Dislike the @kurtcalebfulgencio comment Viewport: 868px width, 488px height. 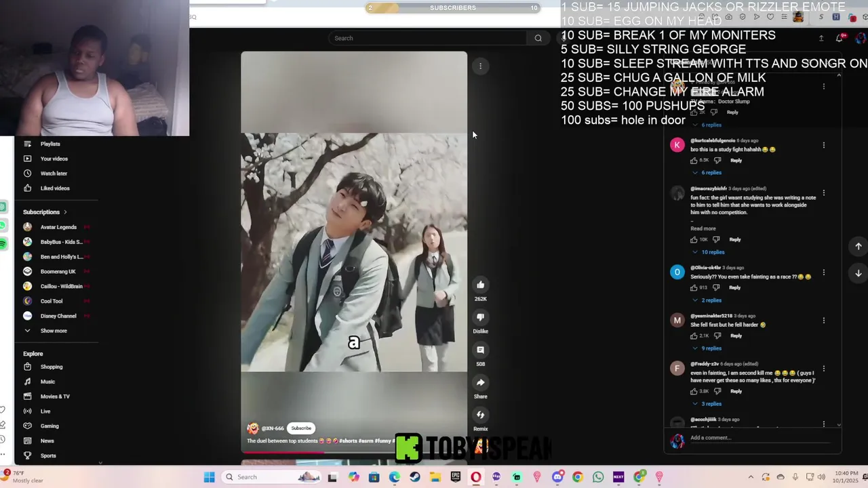717,161
